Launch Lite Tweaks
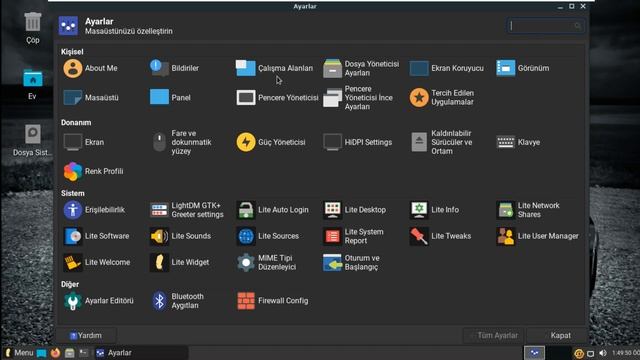The image size is (640, 360). pyautogui.click(x=440, y=236)
